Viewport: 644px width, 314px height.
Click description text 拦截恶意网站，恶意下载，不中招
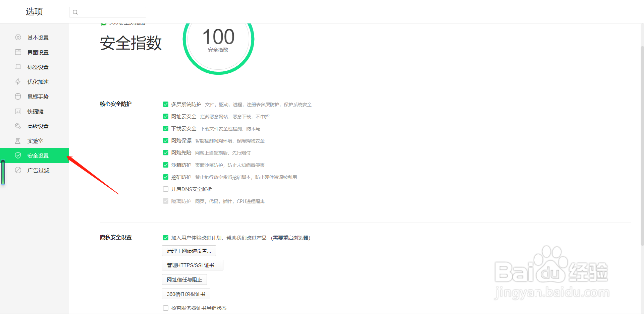(x=235, y=117)
